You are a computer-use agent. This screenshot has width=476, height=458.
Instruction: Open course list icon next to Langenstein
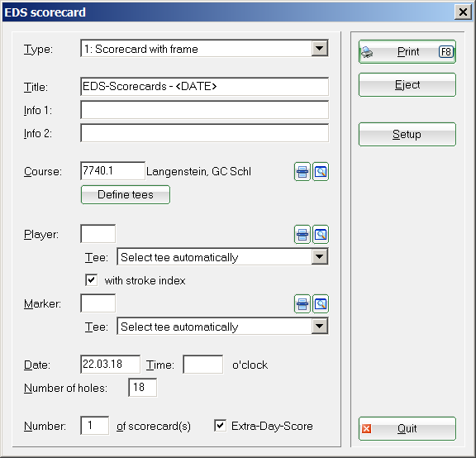click(302, 172)
